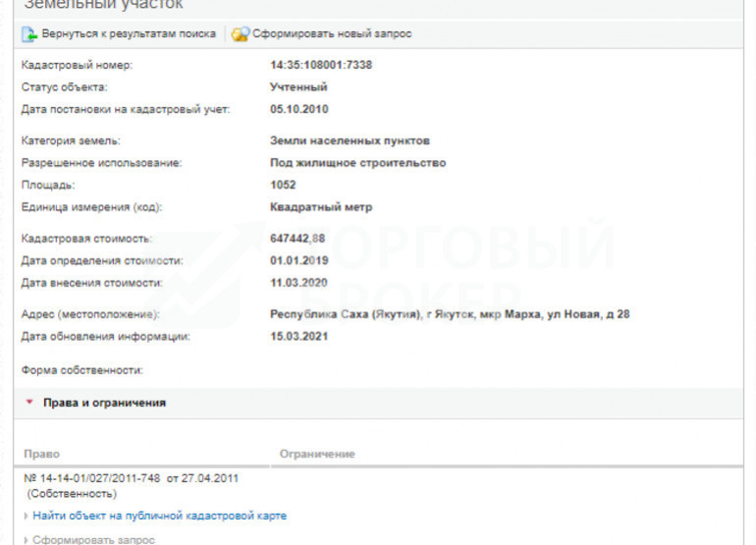This screenshot has width=756, height=545.
Task: Click the return-to-search-results page icon
Action: pos(28,34)
